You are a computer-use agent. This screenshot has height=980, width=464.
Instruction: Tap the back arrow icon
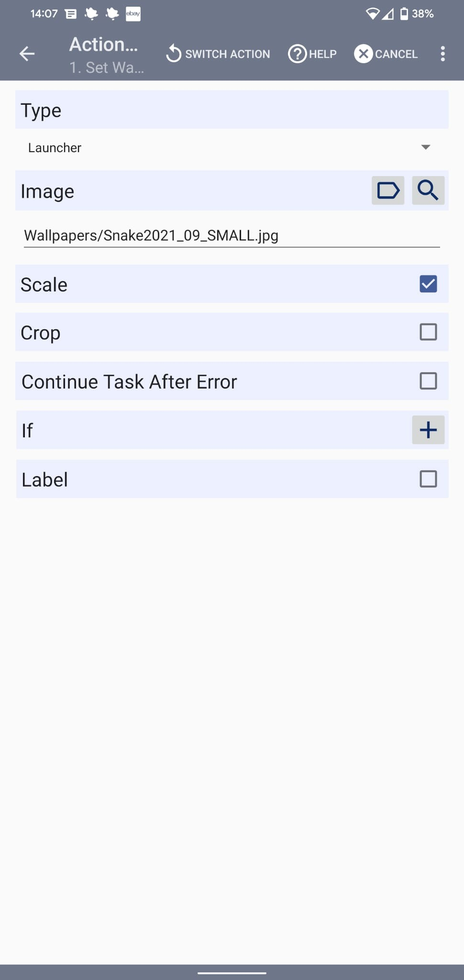tap(27, 54)
